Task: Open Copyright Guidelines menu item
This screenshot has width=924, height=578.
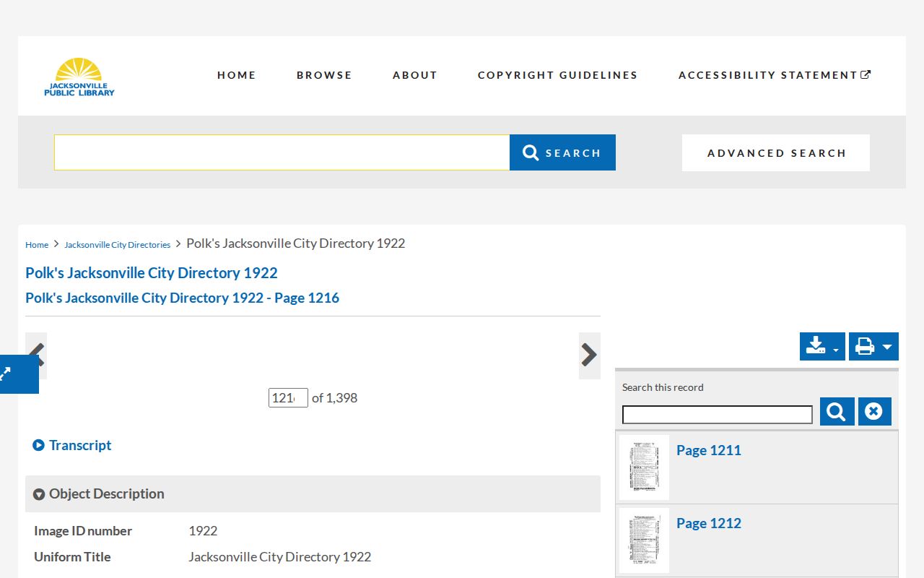Action: pos(558,75)
